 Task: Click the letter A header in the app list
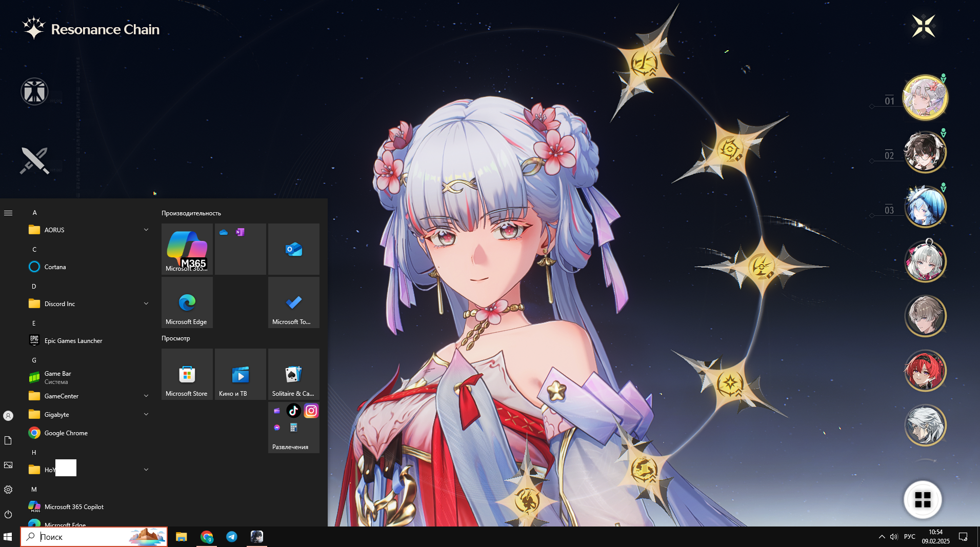(34, 213)
